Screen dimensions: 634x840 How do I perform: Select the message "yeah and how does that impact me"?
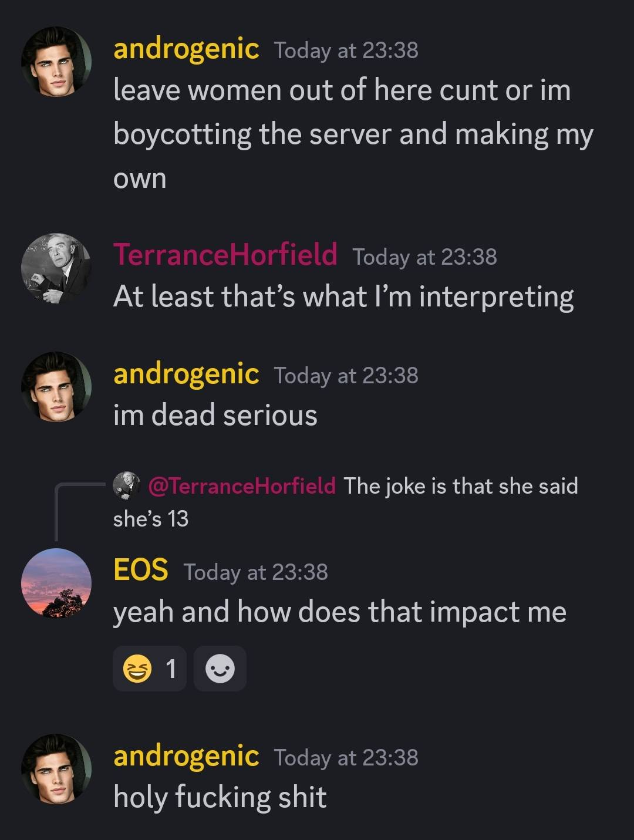click(339, 612)
